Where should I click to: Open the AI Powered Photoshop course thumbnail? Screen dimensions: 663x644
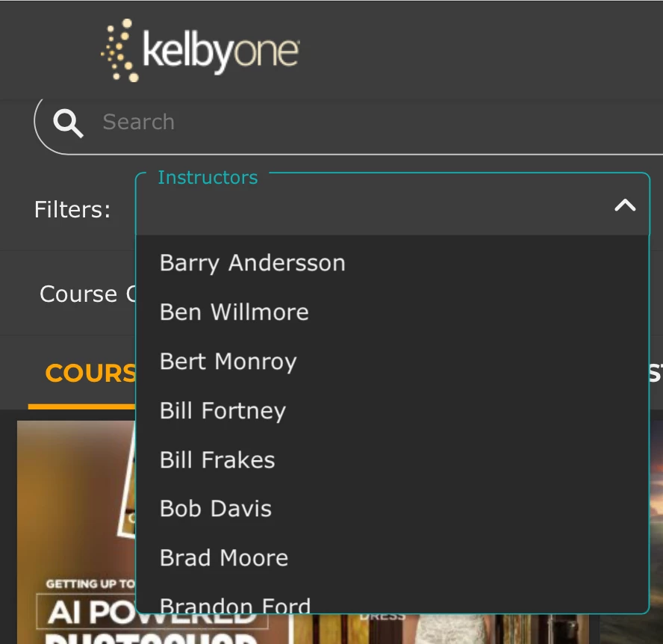(x=76, y=532)
